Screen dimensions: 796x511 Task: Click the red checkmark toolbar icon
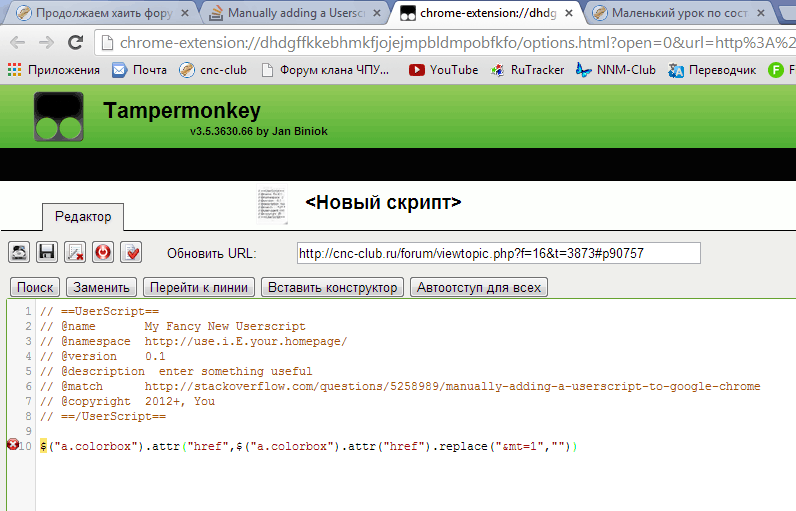click(x=131, y=252)
